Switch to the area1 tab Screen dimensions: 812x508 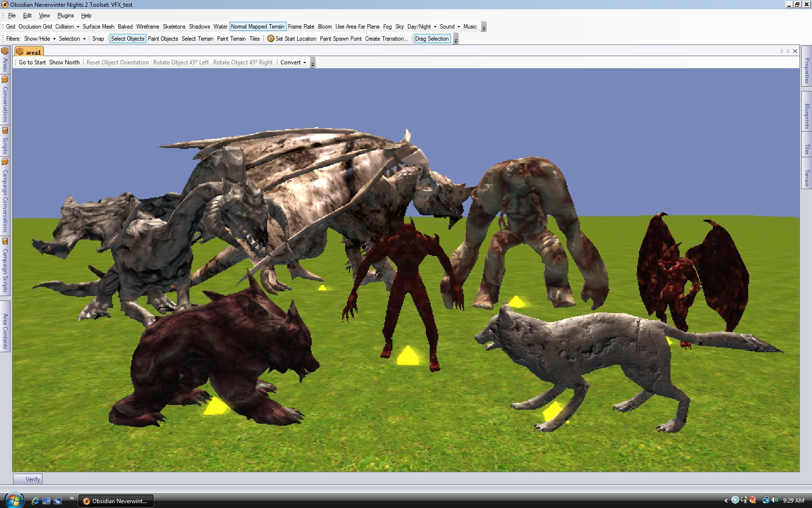(29, 52)
